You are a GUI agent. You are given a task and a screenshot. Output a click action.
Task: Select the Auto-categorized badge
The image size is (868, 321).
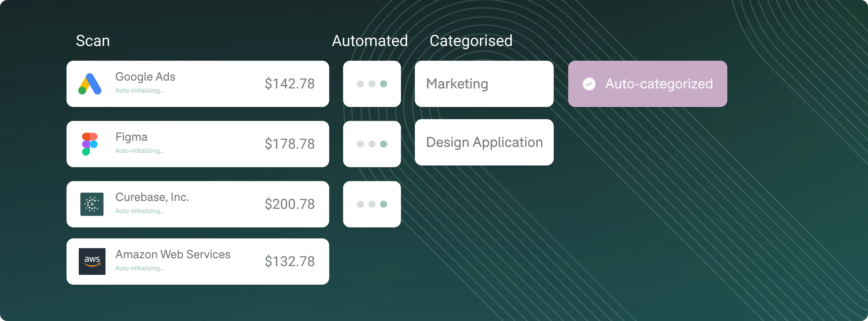(x=647, y=84)
